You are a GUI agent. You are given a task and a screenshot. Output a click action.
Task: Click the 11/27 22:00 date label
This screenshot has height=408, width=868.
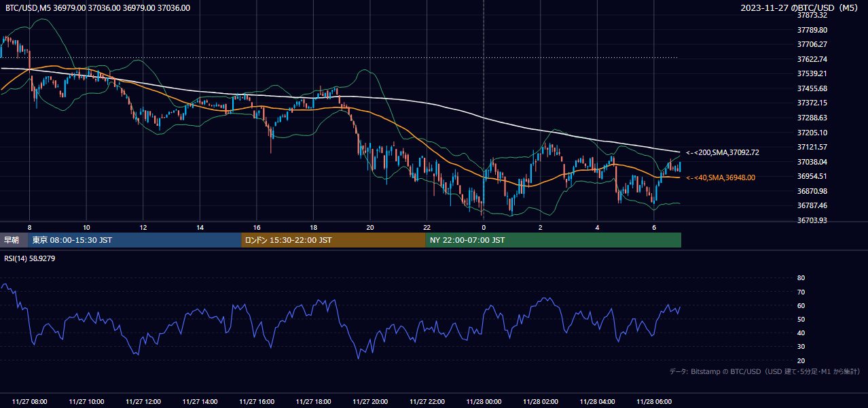[x=427, y=402]
